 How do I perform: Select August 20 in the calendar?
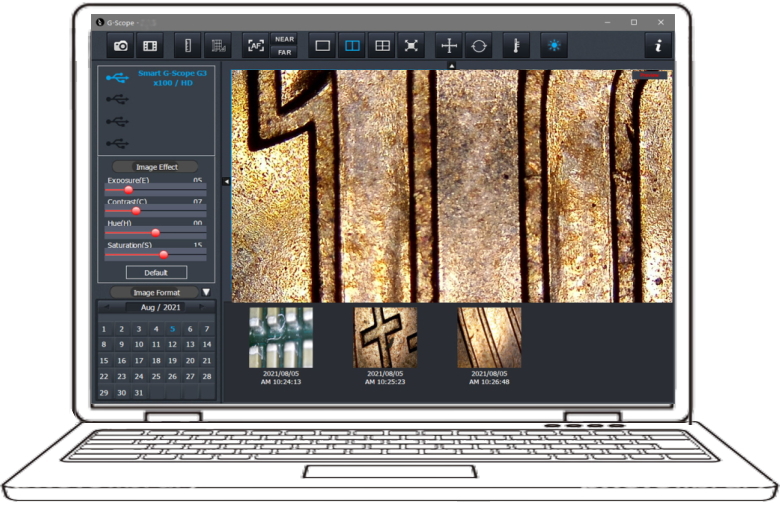190,361
